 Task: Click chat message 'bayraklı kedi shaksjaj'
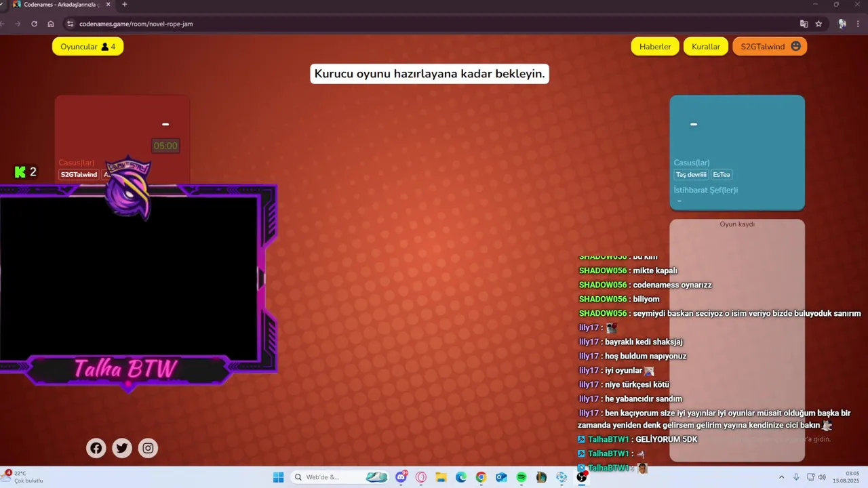tap(644, 342)
